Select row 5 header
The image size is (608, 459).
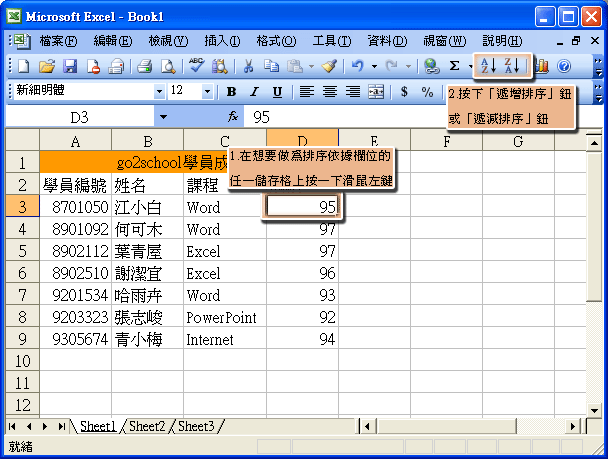tap(22, 251)
